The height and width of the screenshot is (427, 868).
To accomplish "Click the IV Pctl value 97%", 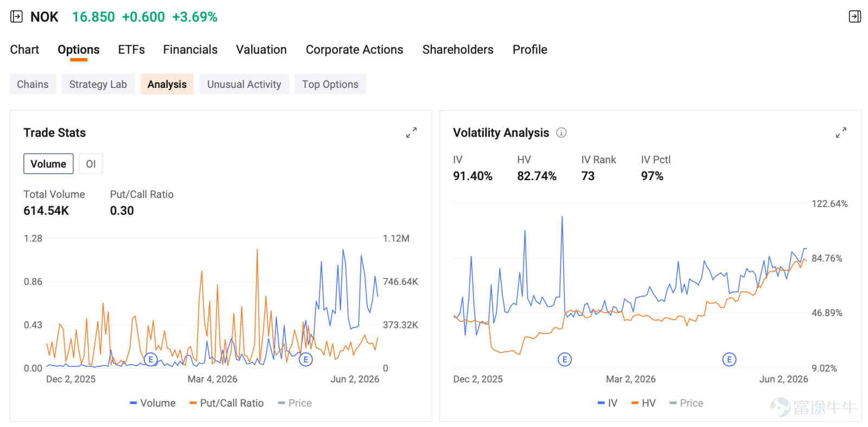I will tap(652, 176).
